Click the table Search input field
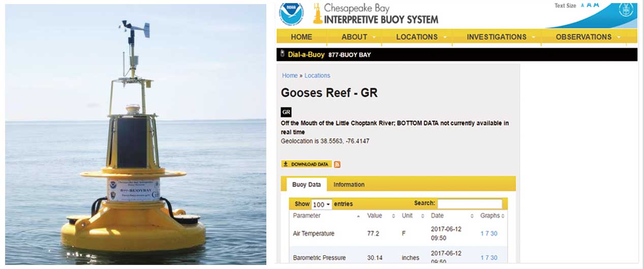This screenshot has width=644, height=269. tap(469, 204)
